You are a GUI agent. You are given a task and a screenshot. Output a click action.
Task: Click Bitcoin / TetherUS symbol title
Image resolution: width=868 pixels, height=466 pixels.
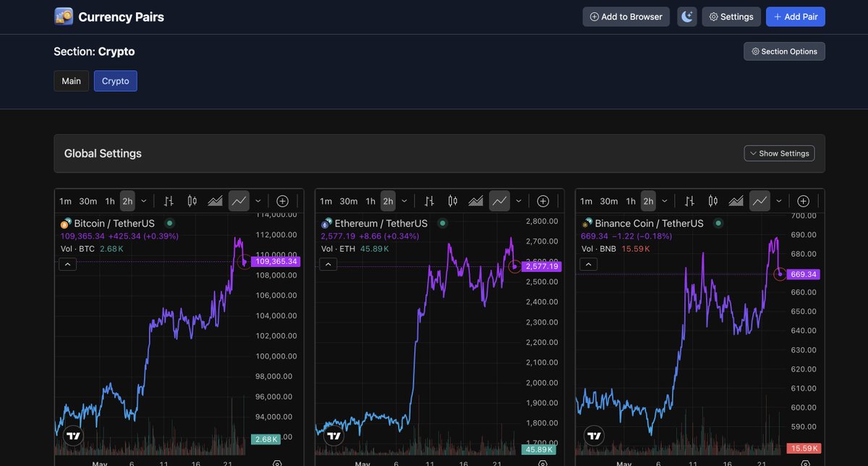click(x=114, y=224)
